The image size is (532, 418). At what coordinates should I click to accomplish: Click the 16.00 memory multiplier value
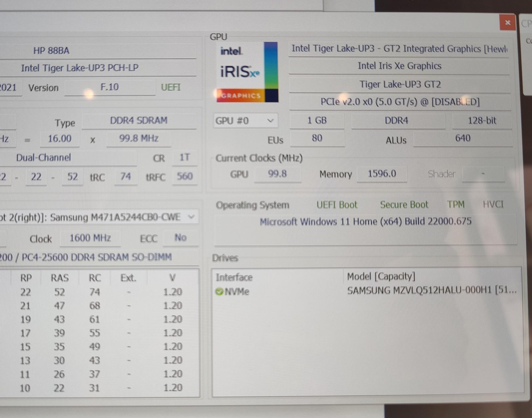[x=60, y=139]
